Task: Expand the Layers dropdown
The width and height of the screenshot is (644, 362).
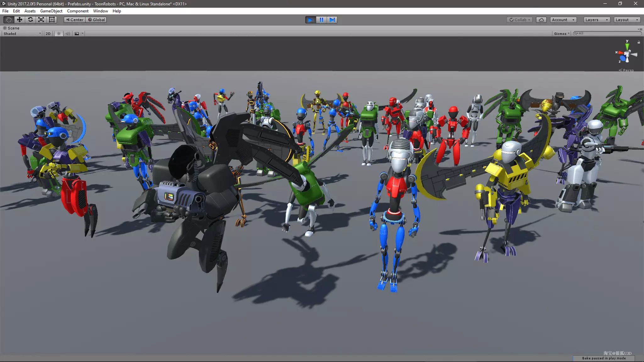Action: click(597, 20)
